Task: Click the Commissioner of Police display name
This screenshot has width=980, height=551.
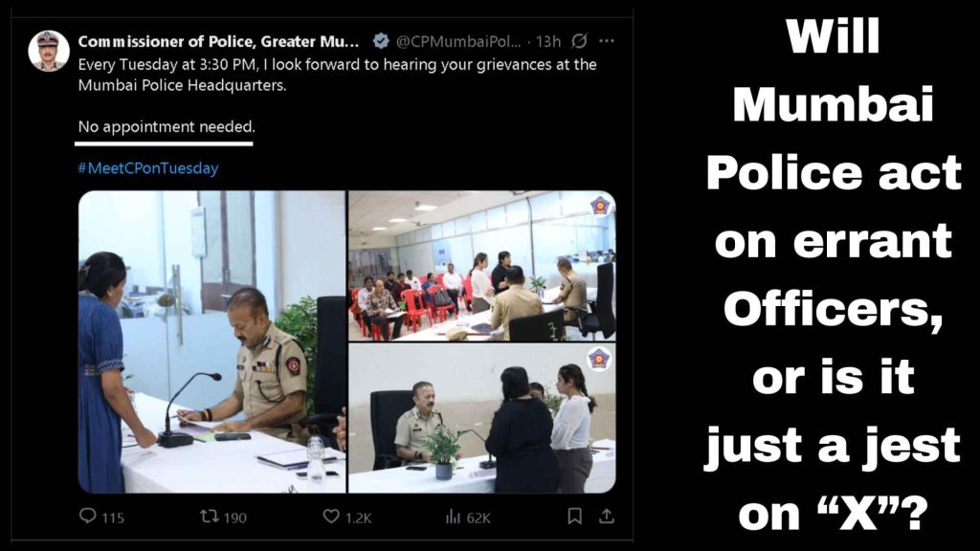Action: 219,41
